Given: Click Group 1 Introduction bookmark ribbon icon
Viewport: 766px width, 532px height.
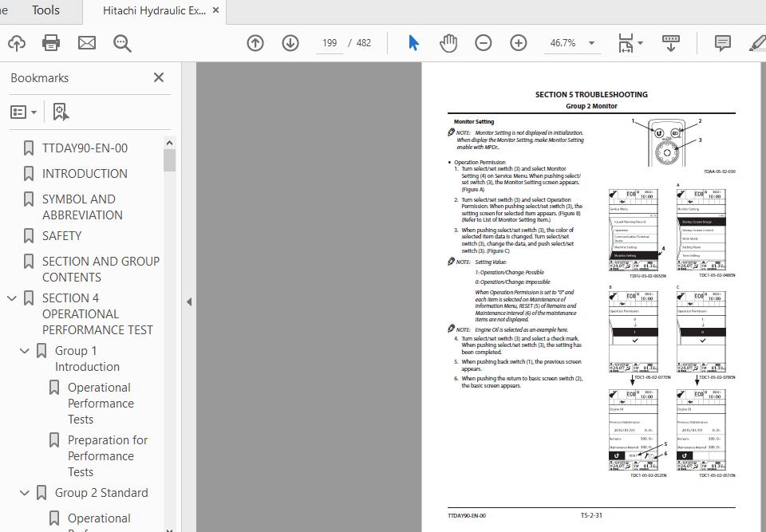Looking at the screenshot, I should (41, 351).
